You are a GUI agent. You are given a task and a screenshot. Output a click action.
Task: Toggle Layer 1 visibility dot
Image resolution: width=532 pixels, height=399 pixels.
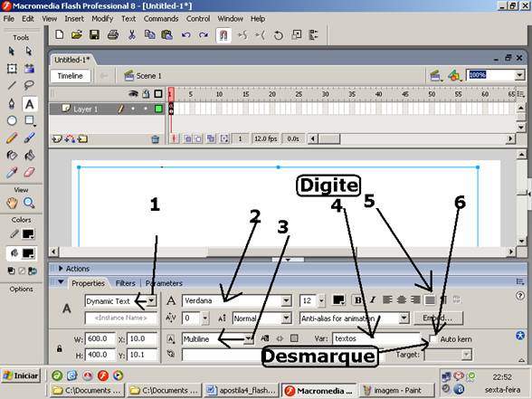[x=133, y=109]
